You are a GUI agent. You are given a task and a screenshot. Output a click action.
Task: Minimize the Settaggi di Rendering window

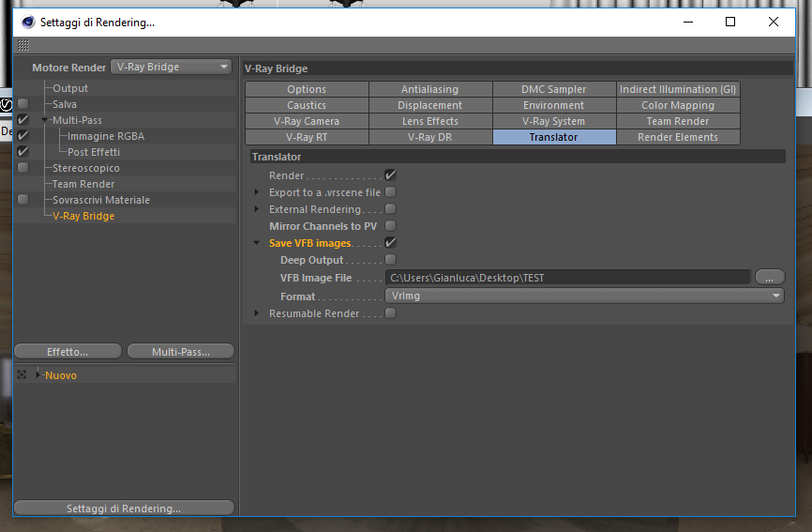click(688, 22)
